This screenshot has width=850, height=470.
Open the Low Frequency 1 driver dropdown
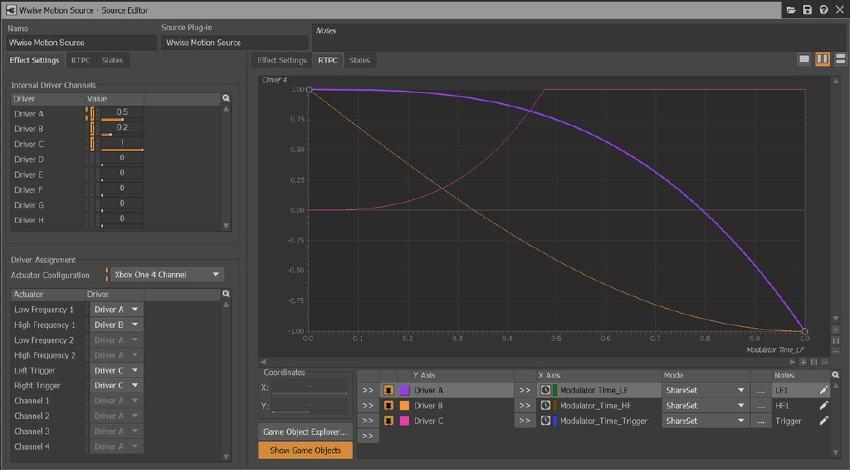(x=117, y=309)
